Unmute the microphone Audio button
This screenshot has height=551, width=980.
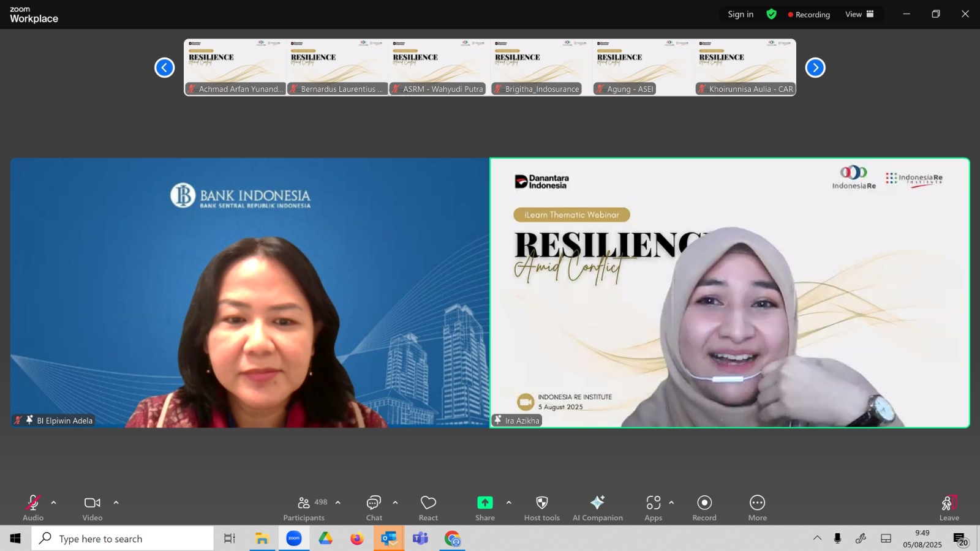[x=33, y=508]
